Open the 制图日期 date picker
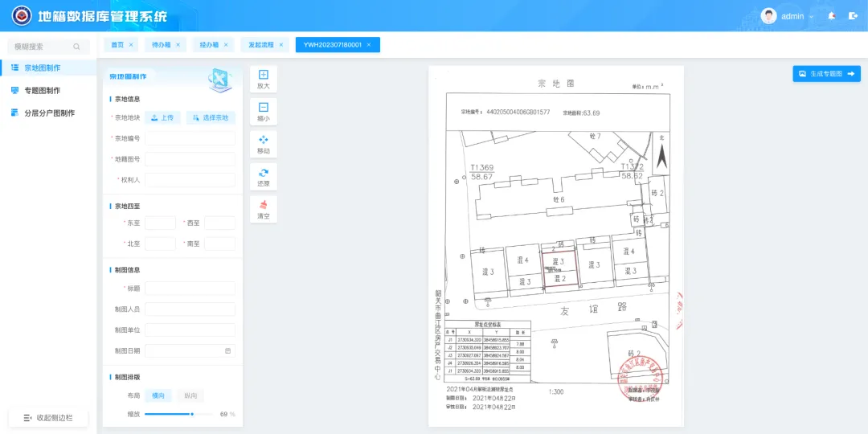Viewport: 868px width, 434px height. click(x=190, y=350)
